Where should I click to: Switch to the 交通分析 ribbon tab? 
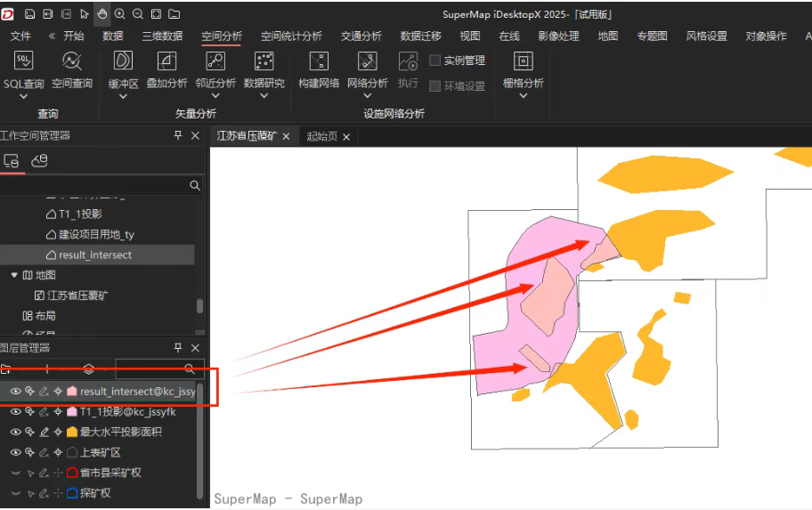(361, 36)
